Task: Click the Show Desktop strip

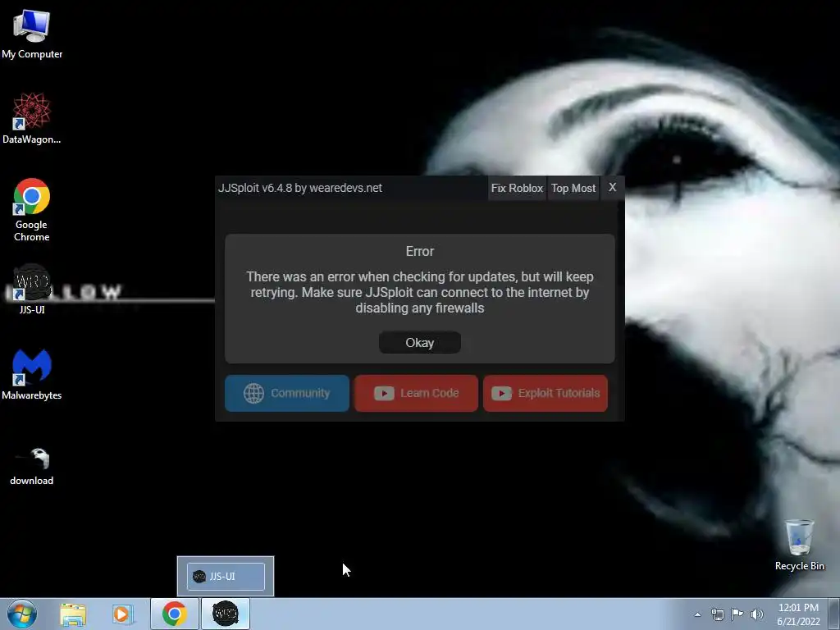Action: coord(834,614)
